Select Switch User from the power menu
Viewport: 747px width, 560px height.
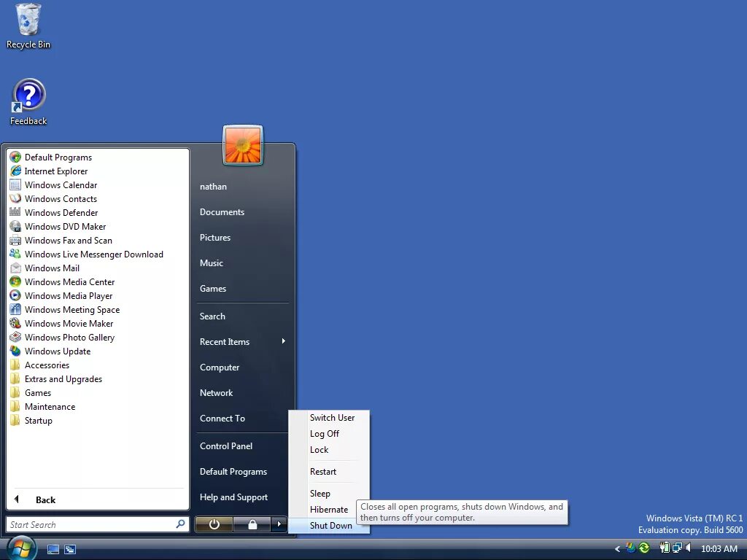(x=332, y=418)
